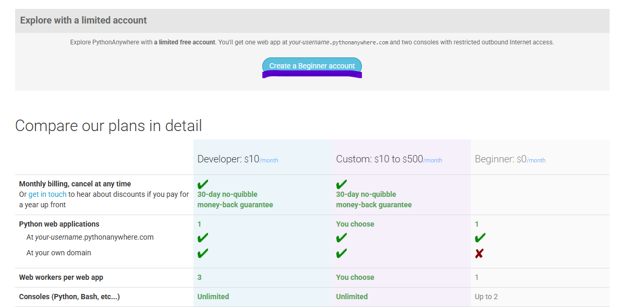Image resolution: width=644 pixels, height=307 pixels.
Task: Click the limited free account description text
Action: (x=312, y=42)
